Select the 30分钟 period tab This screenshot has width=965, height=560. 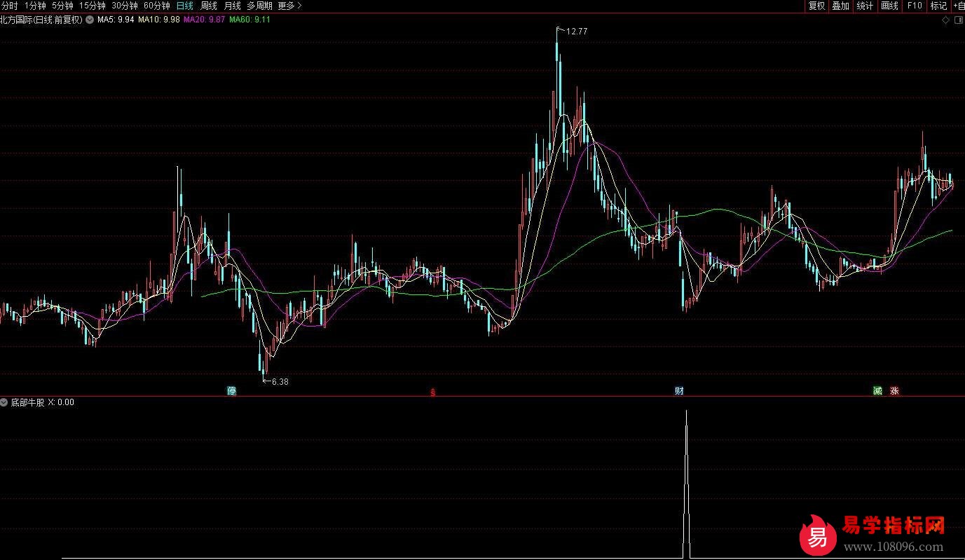125,6
